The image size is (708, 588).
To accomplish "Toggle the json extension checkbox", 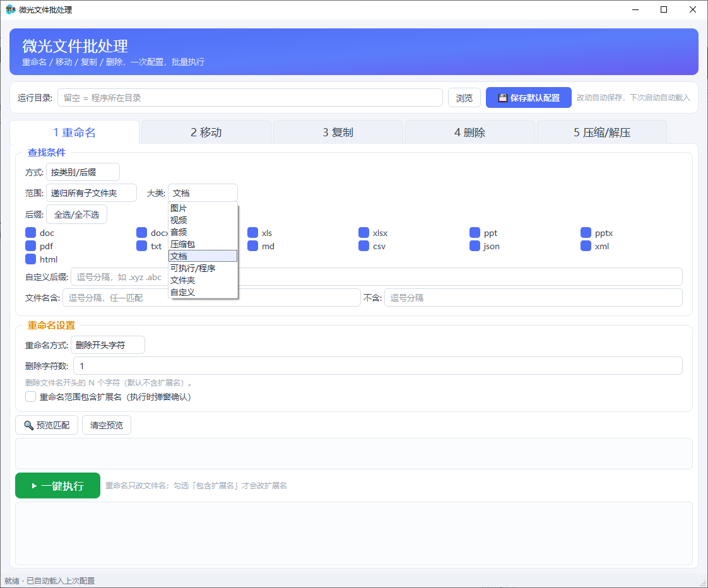I will [475, 245].
